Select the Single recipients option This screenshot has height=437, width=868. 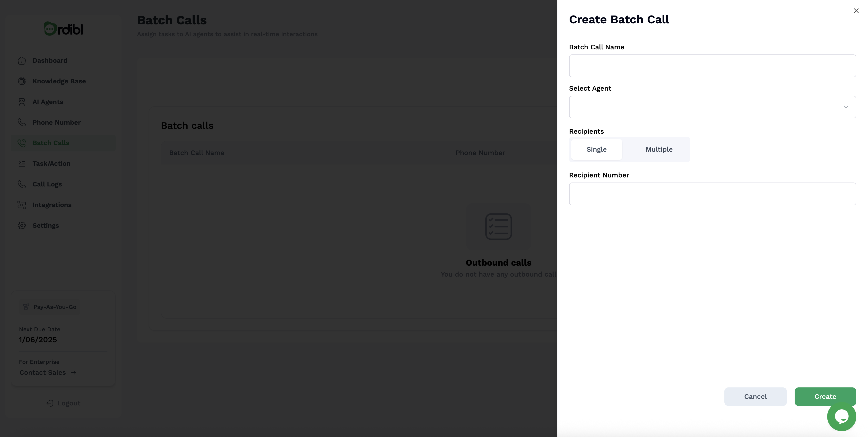coord(596,149)
